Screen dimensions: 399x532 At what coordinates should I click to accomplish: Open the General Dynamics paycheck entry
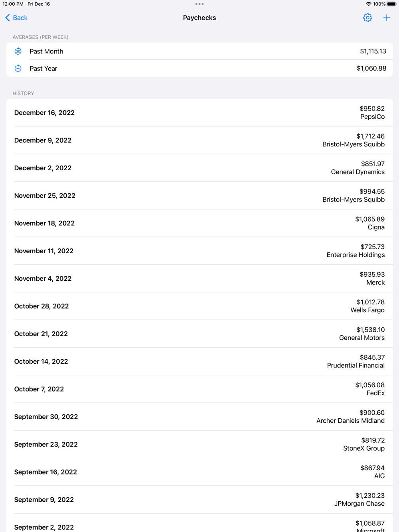click(199, 168)
